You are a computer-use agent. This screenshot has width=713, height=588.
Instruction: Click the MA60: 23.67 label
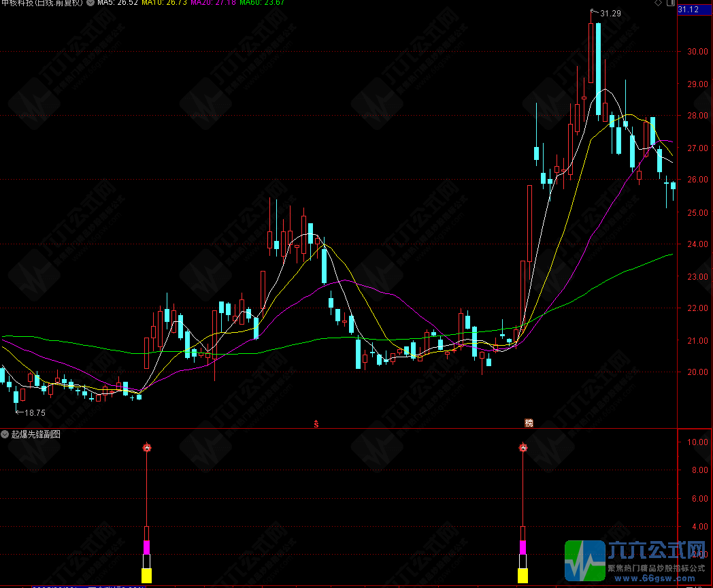262,3
